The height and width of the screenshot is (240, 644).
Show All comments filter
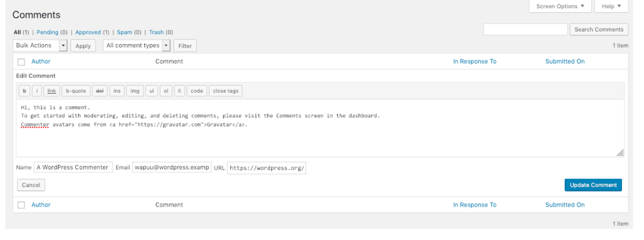tap(17, 32)
